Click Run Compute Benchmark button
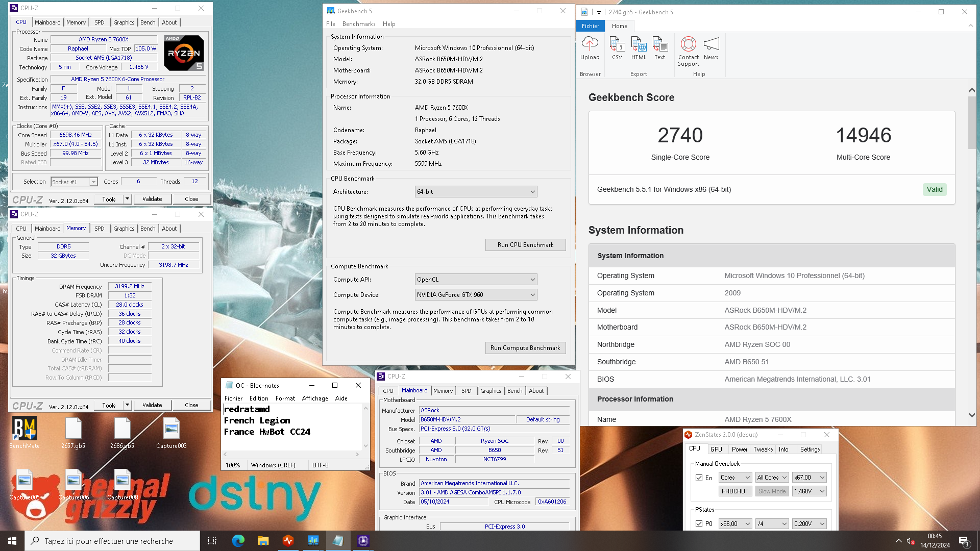 click(x=525, y=348)
